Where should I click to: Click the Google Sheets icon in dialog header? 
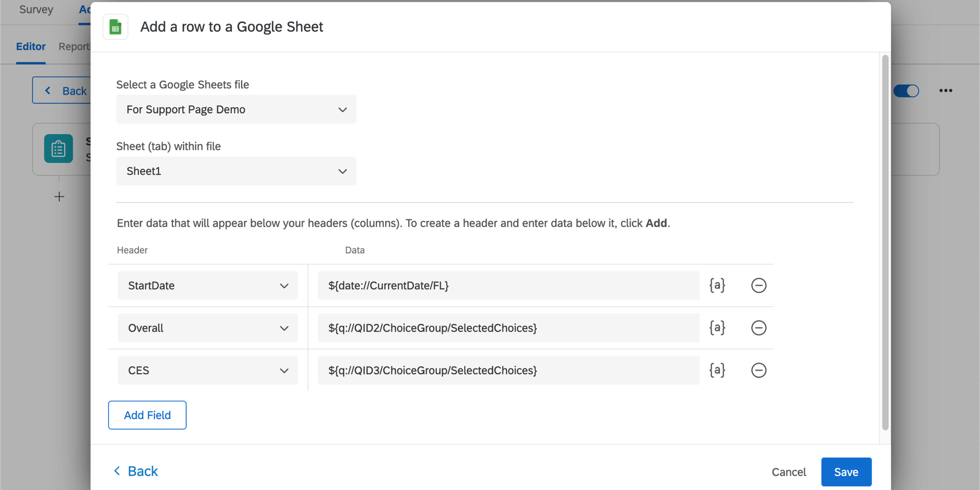(x=115, y=27)
